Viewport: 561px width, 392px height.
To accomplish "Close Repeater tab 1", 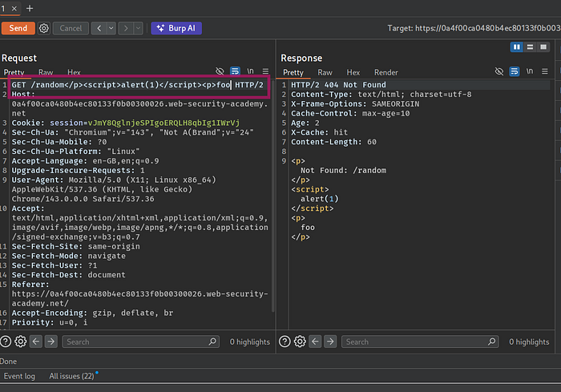I will point(14,8).
